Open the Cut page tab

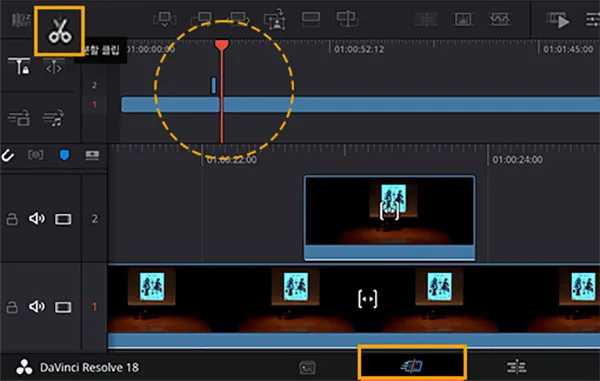412,366
